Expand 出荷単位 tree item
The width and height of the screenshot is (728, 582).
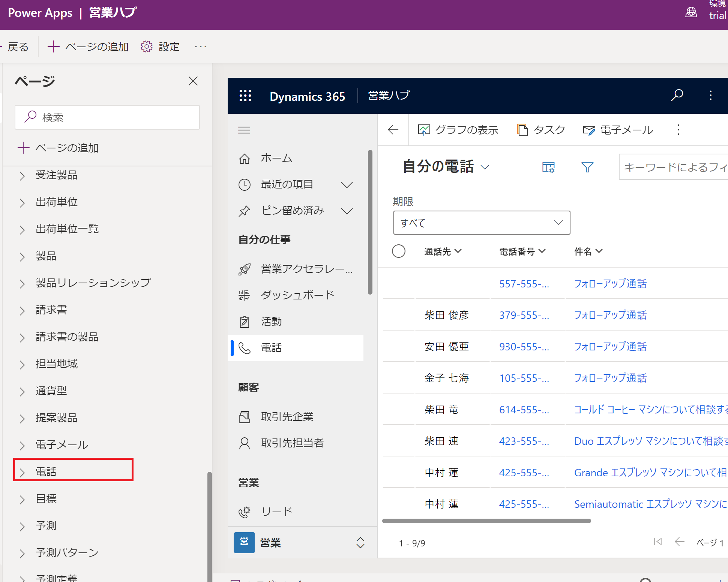coord(22,202)
